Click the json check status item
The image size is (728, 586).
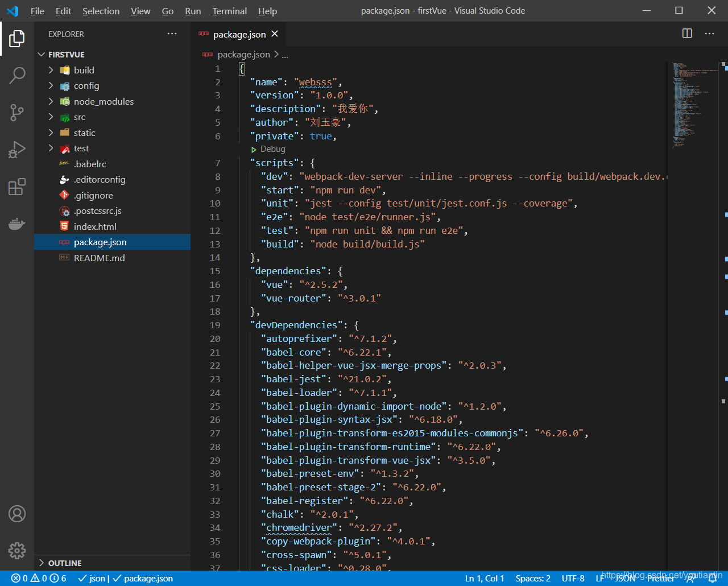click(x=92, y=579)
